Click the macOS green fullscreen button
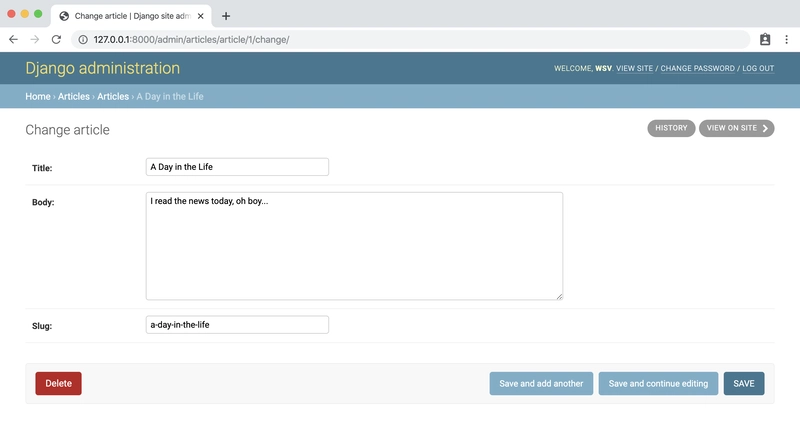 (38, 14)
